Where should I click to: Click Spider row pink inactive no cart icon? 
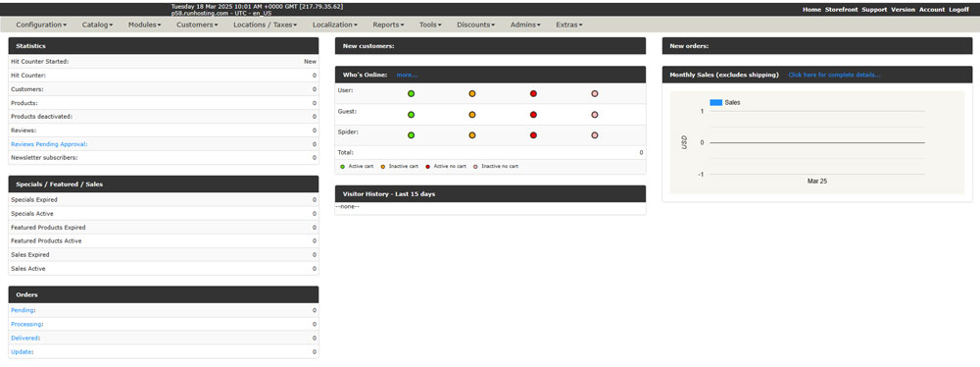(595, 135)
